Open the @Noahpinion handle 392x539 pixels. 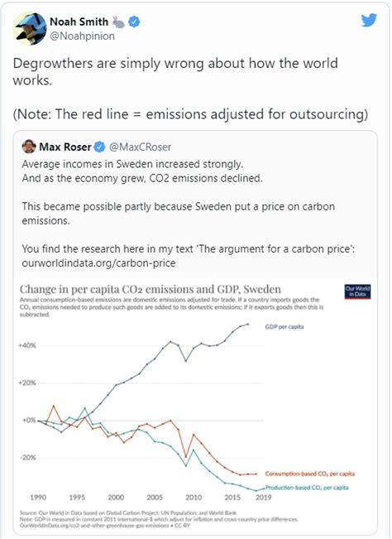tap(83, 36)
